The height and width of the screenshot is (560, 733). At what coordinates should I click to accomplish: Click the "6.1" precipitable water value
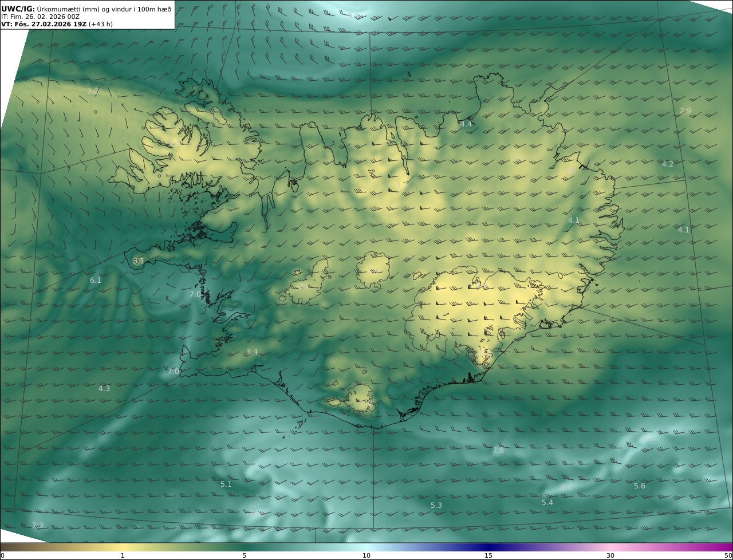96,281
